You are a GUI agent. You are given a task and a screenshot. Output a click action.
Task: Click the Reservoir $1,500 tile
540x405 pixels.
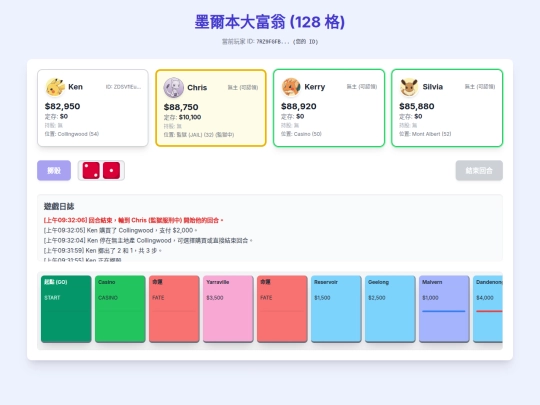pyautogui.click(x=336, y=309)
